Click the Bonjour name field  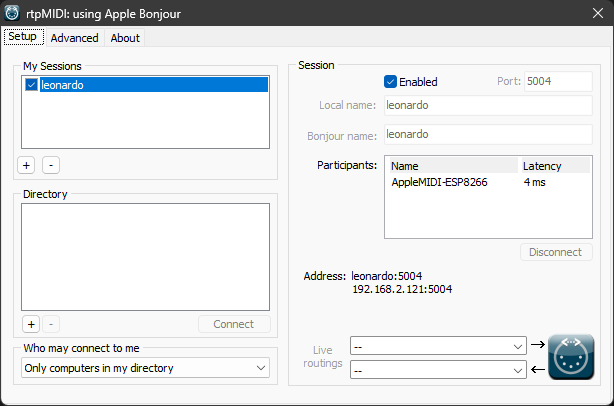tap(488, 134)
